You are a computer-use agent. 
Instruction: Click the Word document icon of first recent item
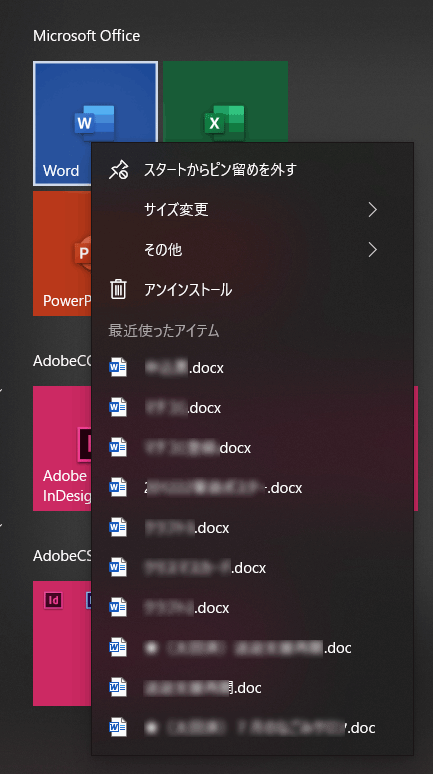[x=118, y=368]
